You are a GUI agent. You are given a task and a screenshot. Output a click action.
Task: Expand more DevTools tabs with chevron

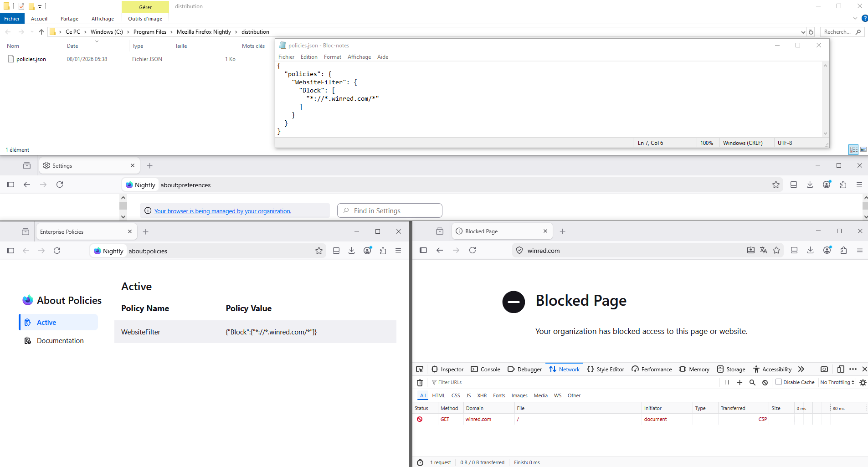801,369
